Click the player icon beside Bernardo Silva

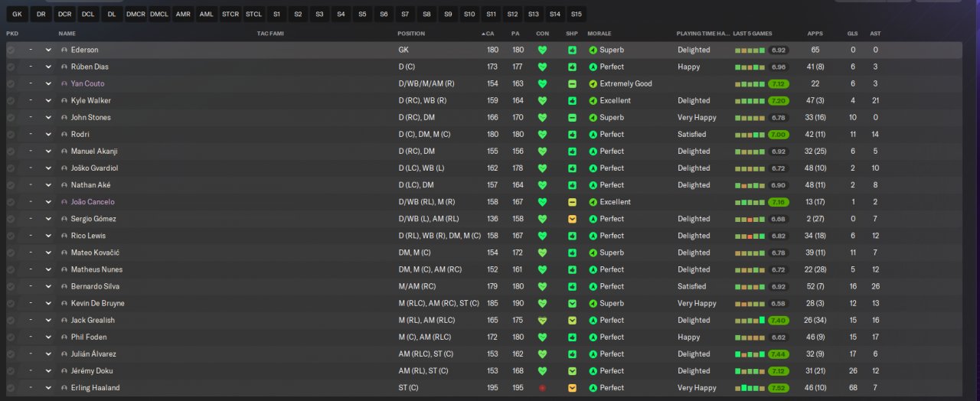click(64, 286)
